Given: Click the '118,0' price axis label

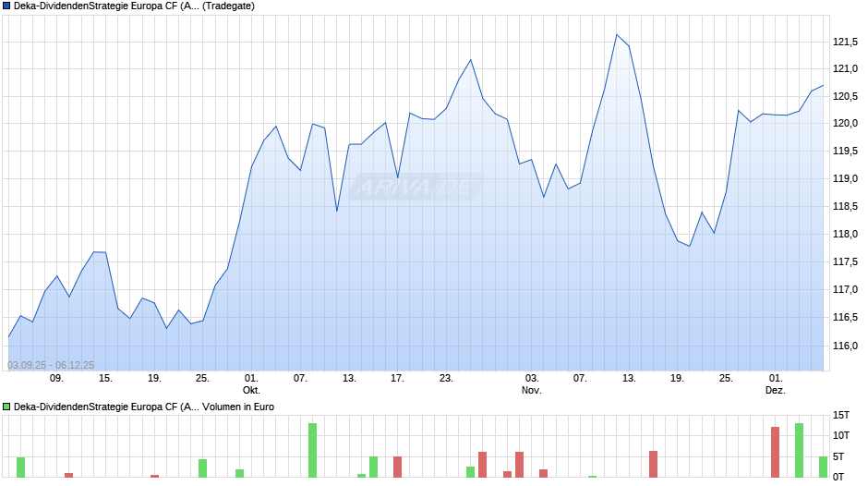Looking at the screenshot, I should [845, 234].
